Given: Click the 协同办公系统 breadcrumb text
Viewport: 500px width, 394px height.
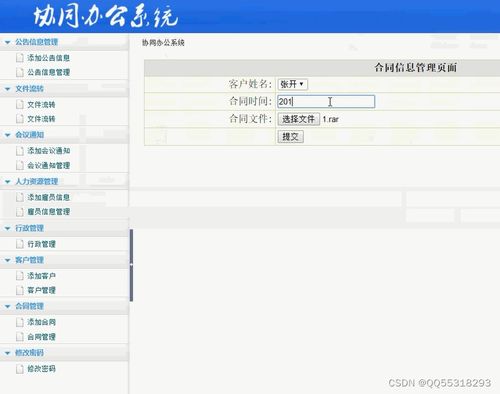Looking at the screenshot, I should coord(163,43).
